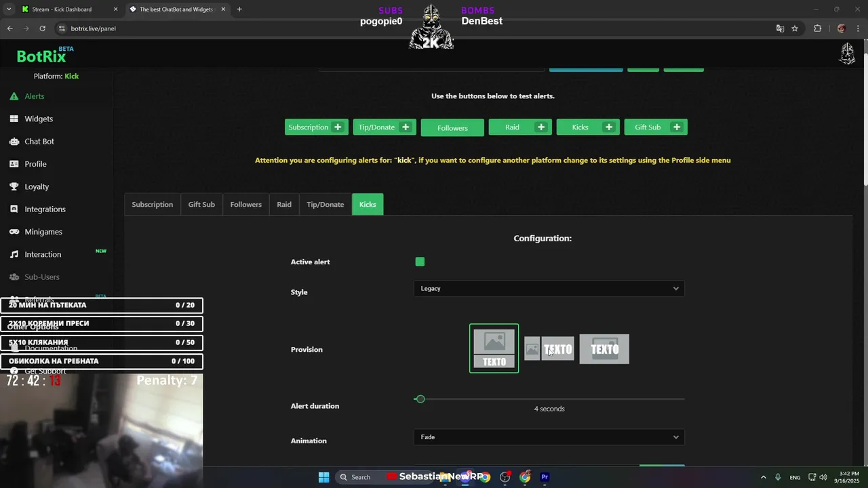Open the browser extensions puzzle icon
868x488 pixels.
coord(817,28)
